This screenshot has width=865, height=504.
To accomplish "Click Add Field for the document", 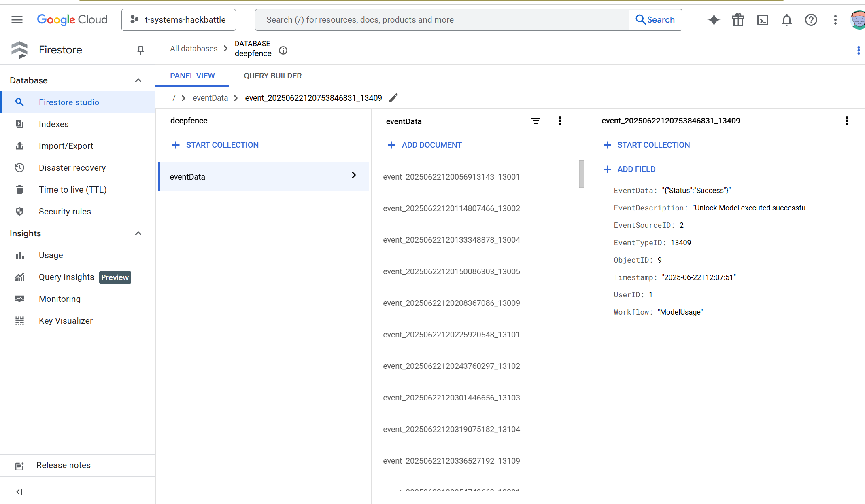I will point(629,169).
